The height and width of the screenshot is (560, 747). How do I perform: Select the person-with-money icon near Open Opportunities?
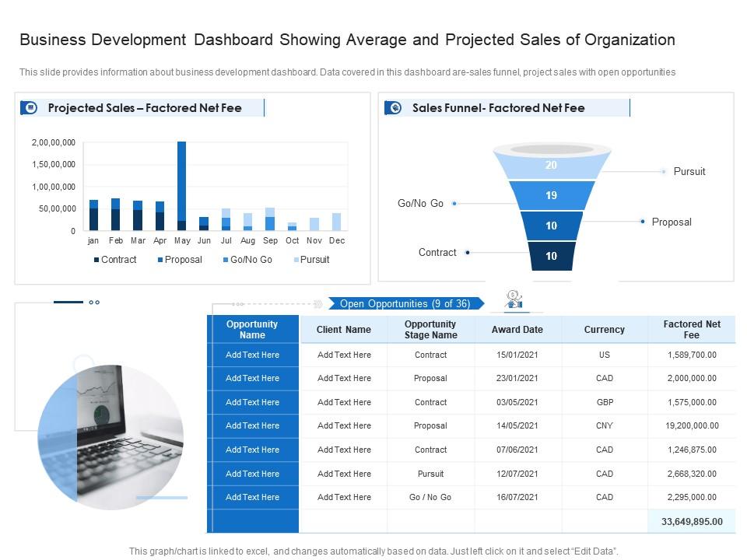(x=514, y=299)
